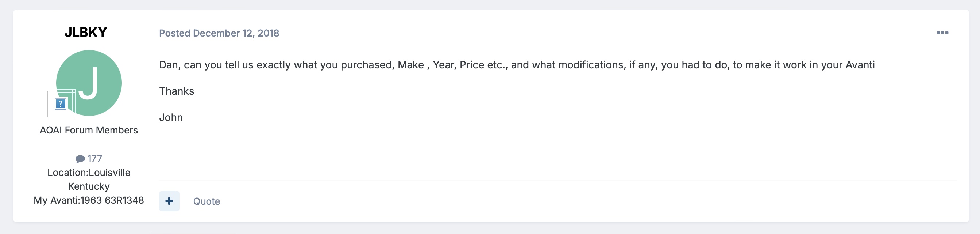This screenshot has width=980, height=234.
Task: Click the speech bubble post count icon
Action: pos(80,159)
